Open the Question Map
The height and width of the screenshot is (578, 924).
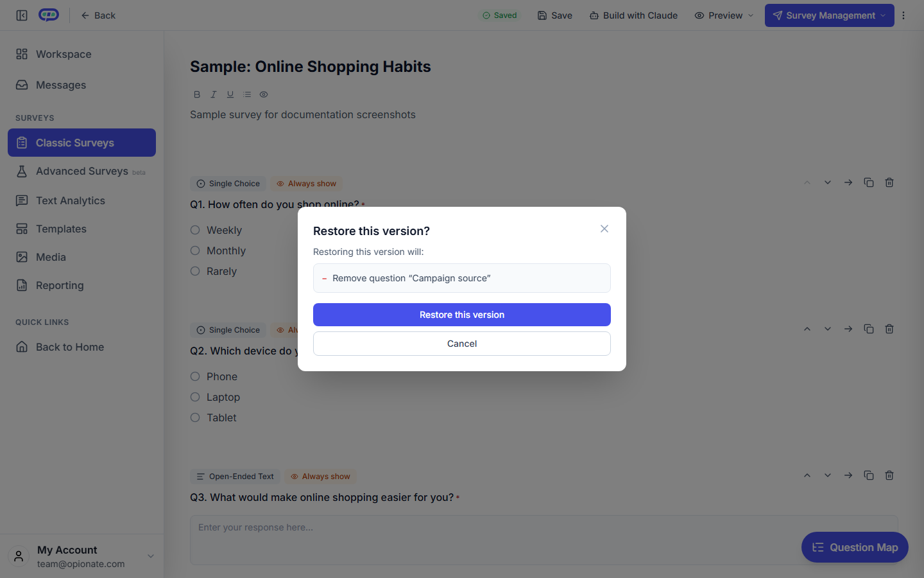point(855,547)
